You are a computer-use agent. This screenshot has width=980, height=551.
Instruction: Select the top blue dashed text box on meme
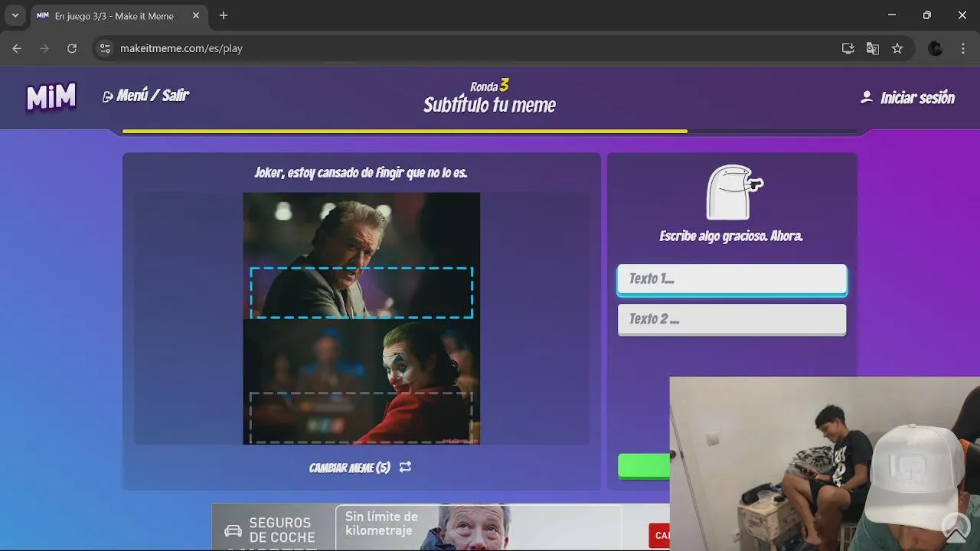pyautogui.click(x=361, y=292)
